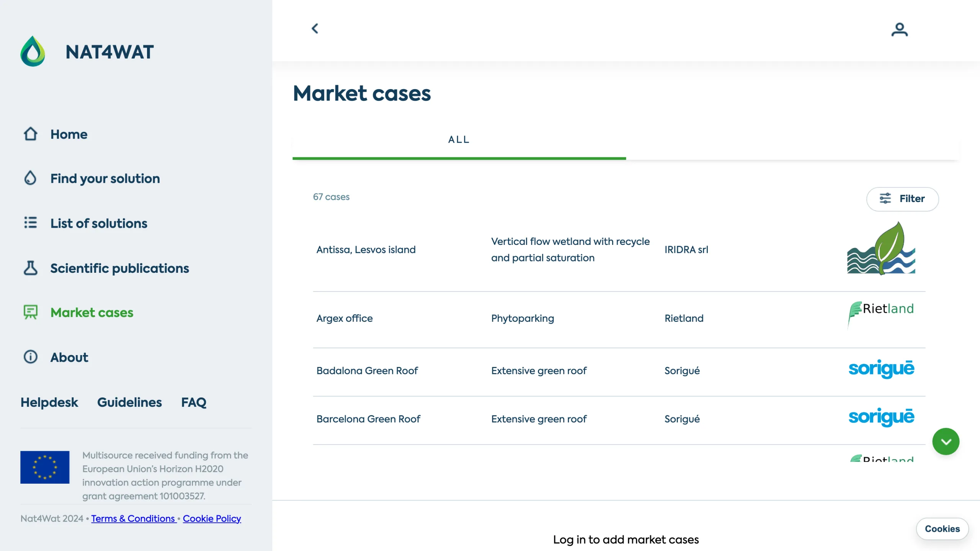Click the Phytoparking solution text
The height and width of the screenshot is (551, 980).
click(x=523, y=318)
